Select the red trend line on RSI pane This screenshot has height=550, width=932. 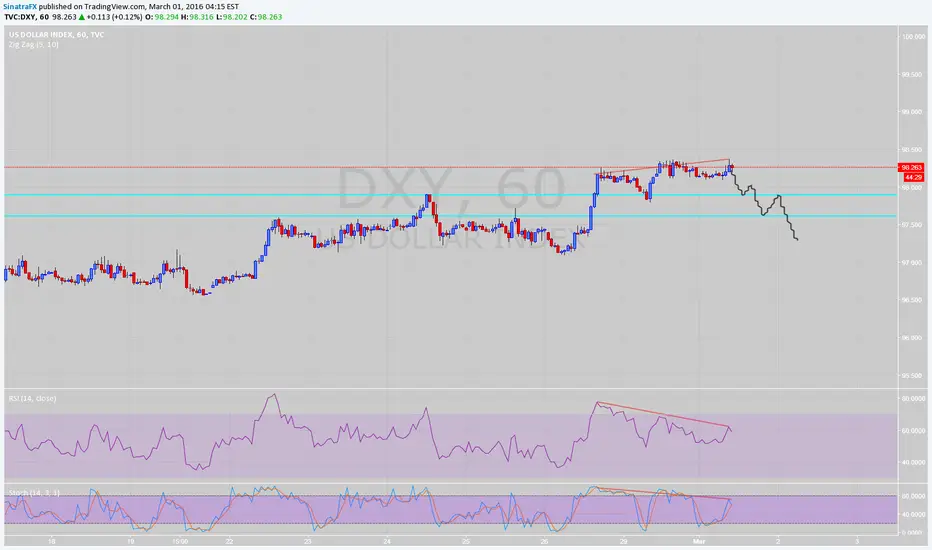pyautogui.click(x=664, y=415)
